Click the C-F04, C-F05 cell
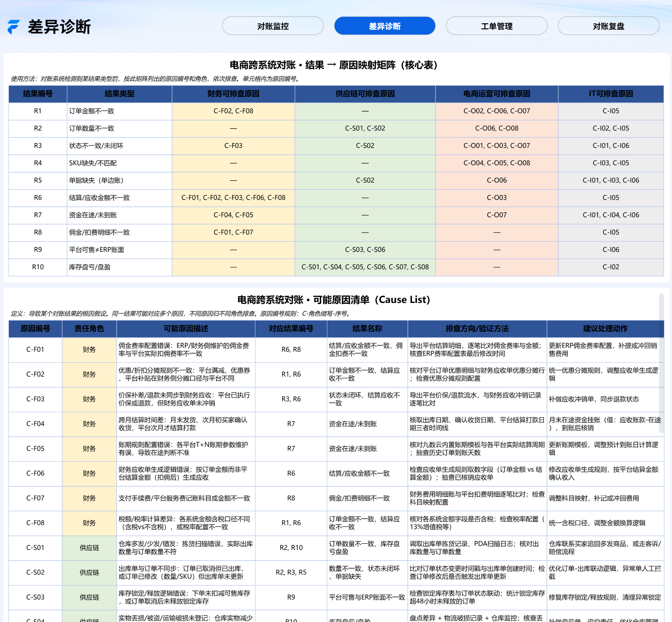Screen dimensions: 672x622 click(x=233, y=215)
